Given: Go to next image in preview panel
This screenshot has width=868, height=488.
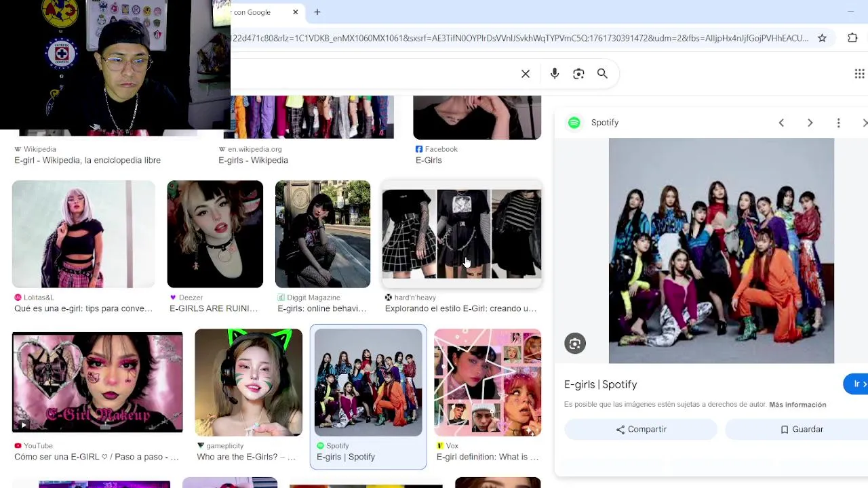Looking at the screenshot, I should [x=810, y=123].
